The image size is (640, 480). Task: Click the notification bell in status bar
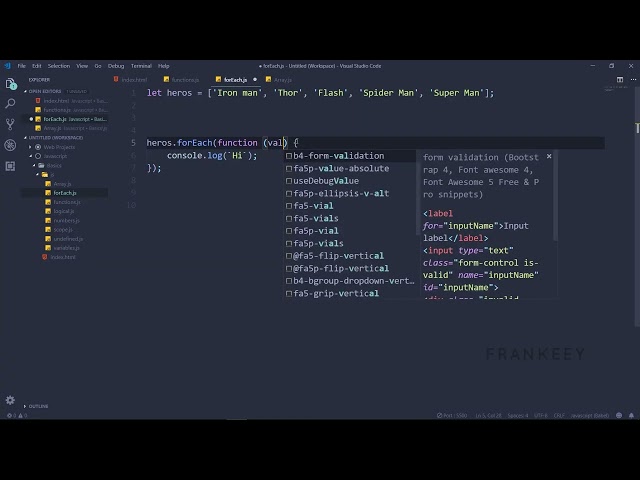pyautogui.click(x=631, y=416)
